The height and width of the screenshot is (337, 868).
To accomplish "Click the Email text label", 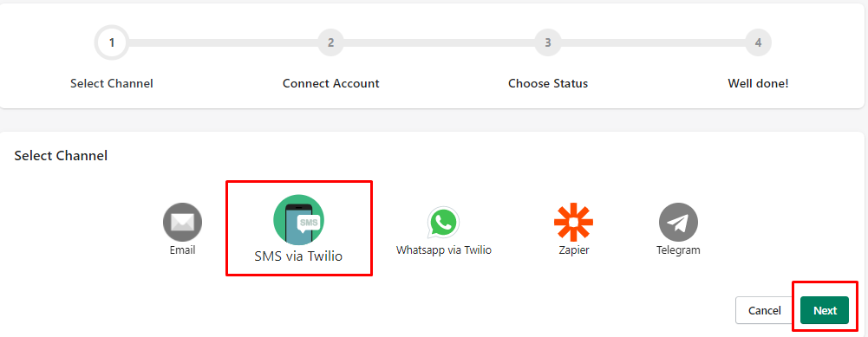I will pyautogui.click(x=182, y=250).
